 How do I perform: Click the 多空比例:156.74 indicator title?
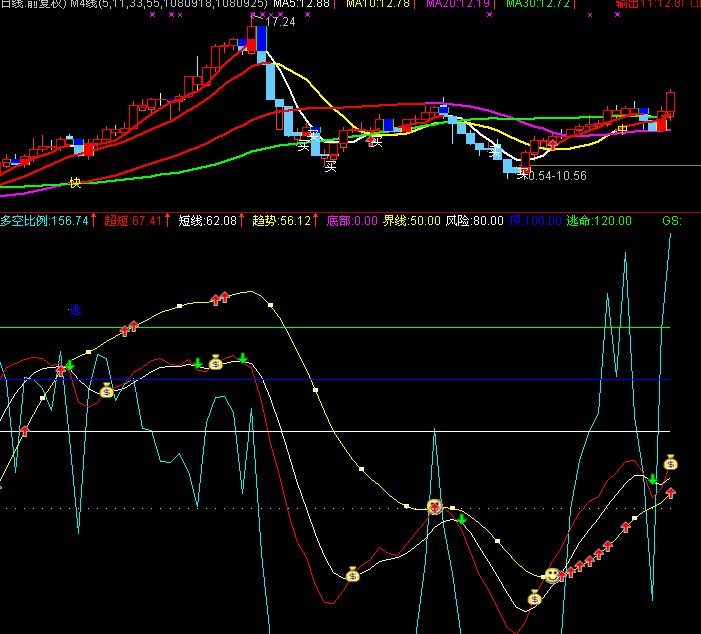45,220
